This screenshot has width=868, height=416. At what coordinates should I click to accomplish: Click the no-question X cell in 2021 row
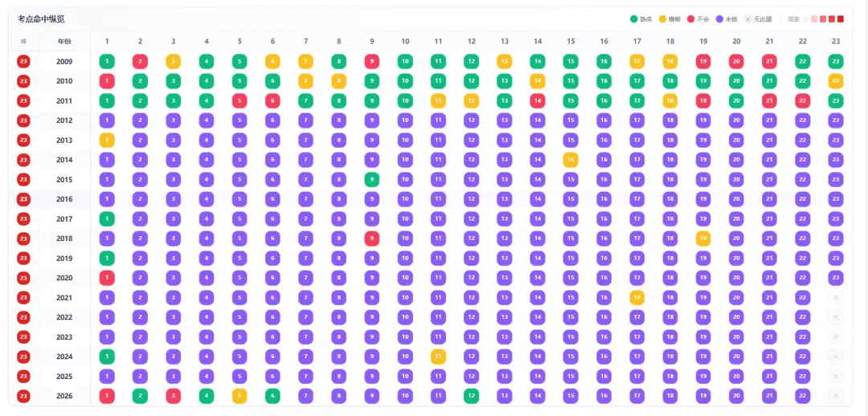836,298
